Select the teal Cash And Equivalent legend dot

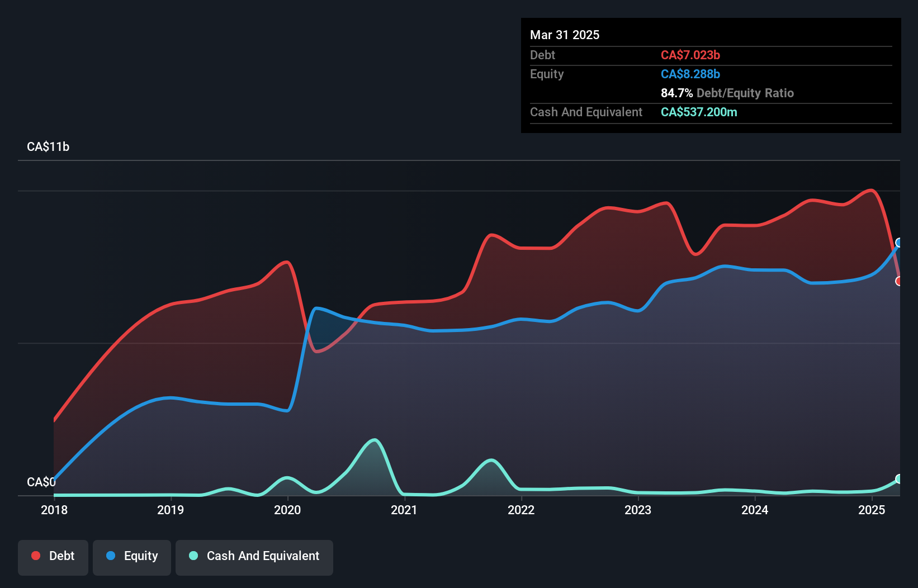coord(193,556)
